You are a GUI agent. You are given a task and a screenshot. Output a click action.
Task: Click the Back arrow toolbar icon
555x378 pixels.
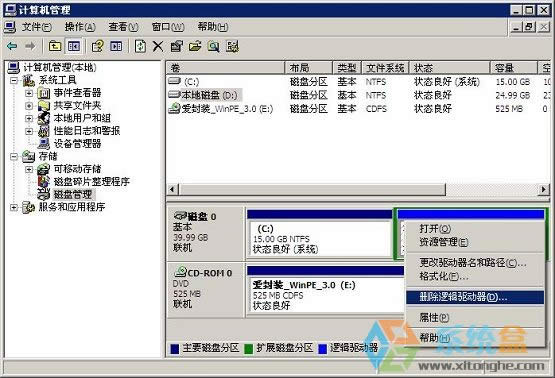[12, 46]
